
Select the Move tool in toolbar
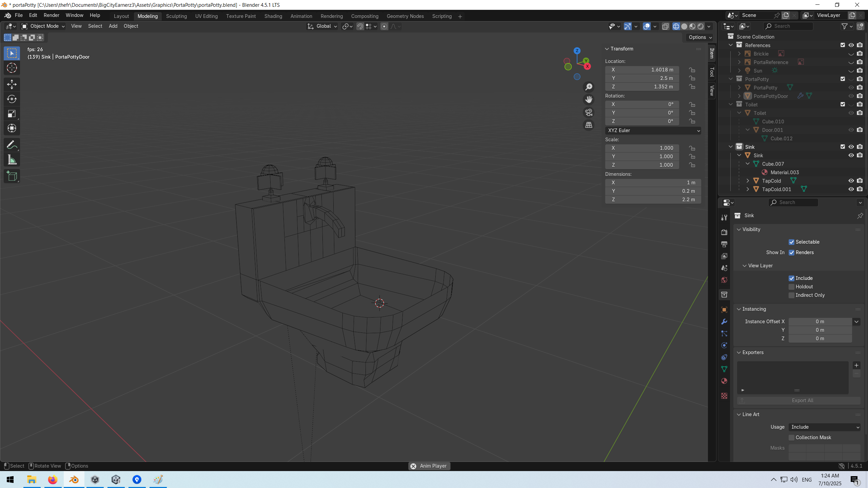[x=12, y=84]
